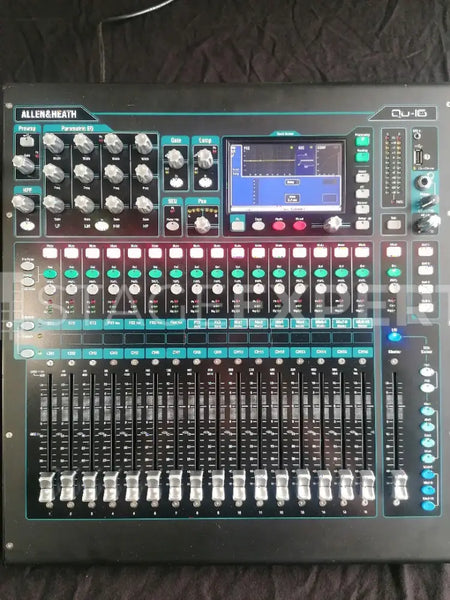
Task: Switch the Comp In key
Action: 206,182
